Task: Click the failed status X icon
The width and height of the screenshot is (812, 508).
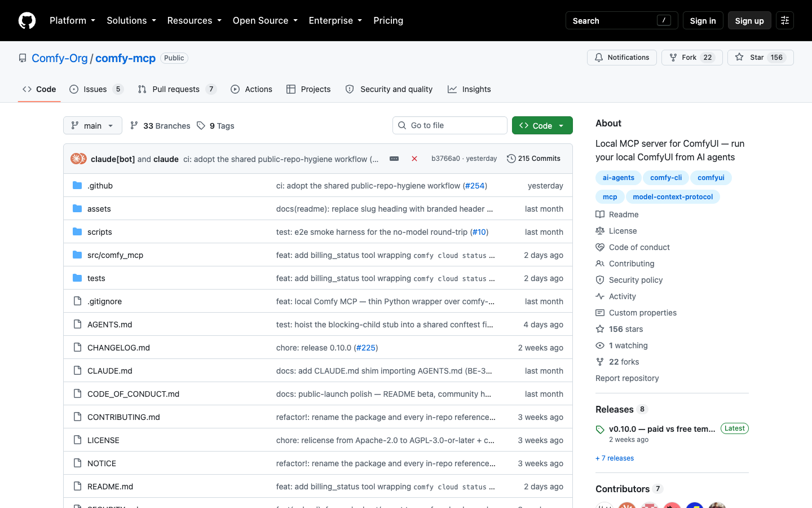Action: [414, 159]
